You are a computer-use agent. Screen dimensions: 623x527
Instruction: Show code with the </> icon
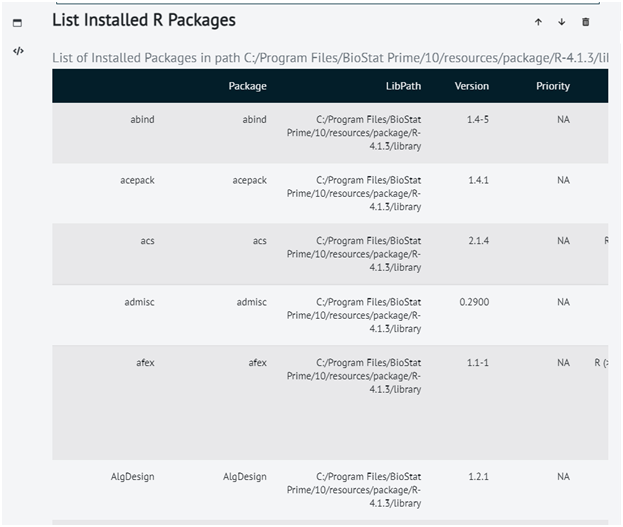tap(18, 51)
